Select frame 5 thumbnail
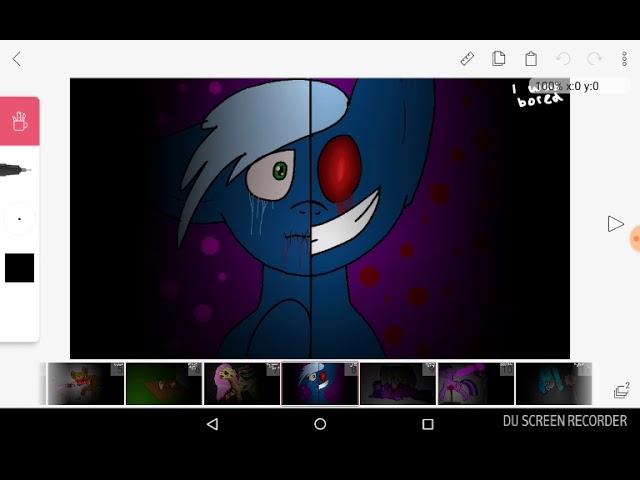640x480 pixels. coord(86,384)
